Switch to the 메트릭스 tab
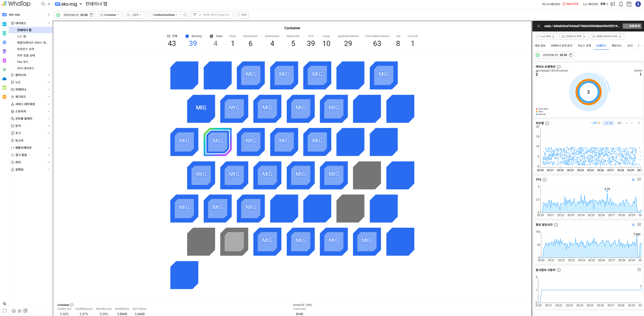The width and height of the screenshot is (644, 316). click(x=616, y=46)
